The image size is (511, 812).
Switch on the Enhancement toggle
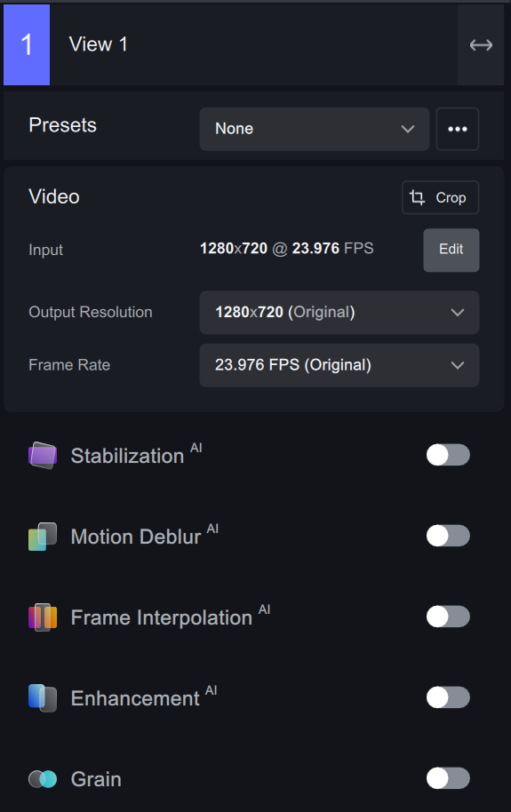448,697
